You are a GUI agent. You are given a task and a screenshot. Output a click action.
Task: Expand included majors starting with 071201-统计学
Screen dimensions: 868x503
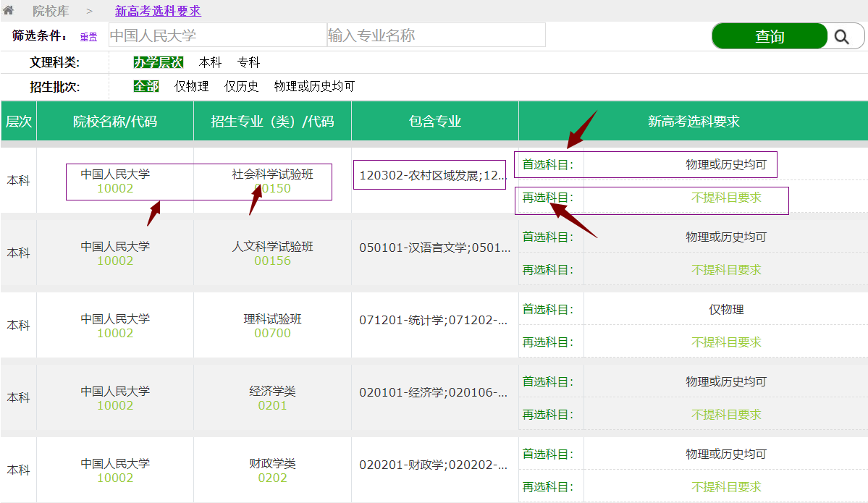434,321
